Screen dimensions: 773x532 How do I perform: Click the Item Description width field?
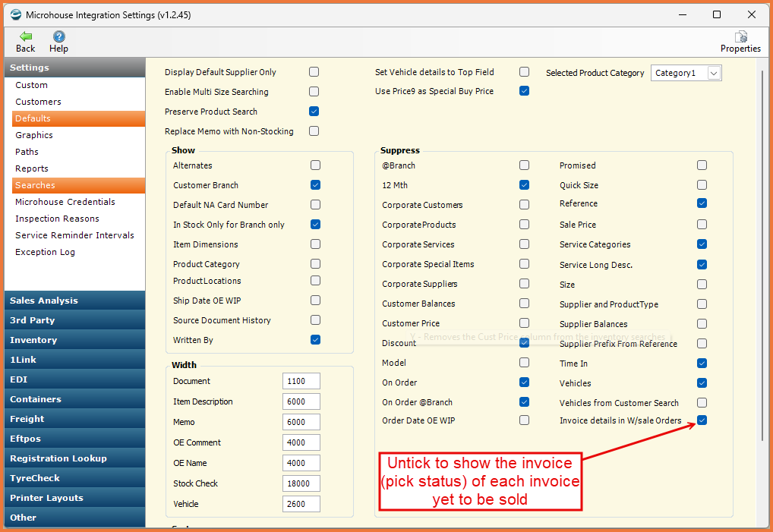(x=301, y=401)
